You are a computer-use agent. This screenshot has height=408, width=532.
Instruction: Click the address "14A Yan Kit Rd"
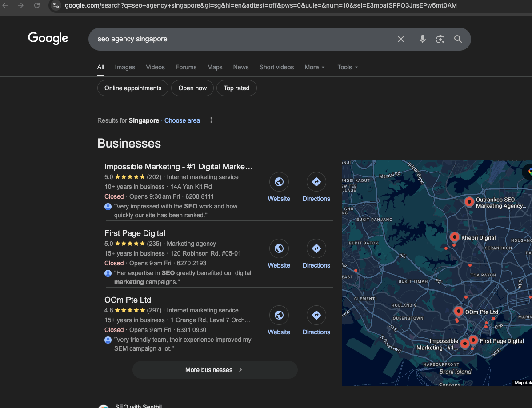(191, 187)
